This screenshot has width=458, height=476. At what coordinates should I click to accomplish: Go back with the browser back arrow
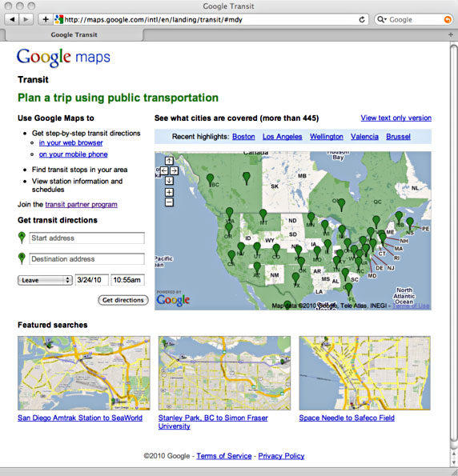click(12, 20)
